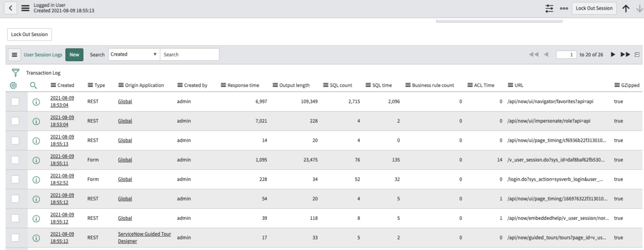Click the back chevron at top left
The width and height of the screenshot is (644, 250).
10,8
